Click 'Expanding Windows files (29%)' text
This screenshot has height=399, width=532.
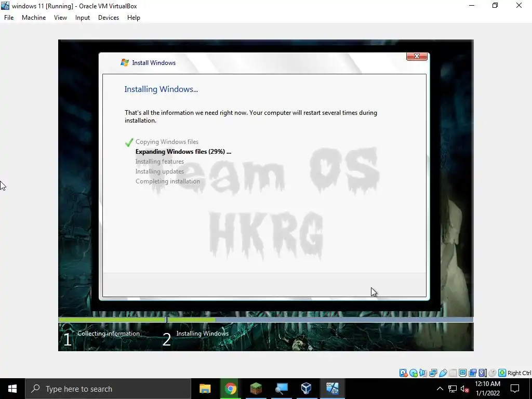pyautogui.click(x=183, y=152)
